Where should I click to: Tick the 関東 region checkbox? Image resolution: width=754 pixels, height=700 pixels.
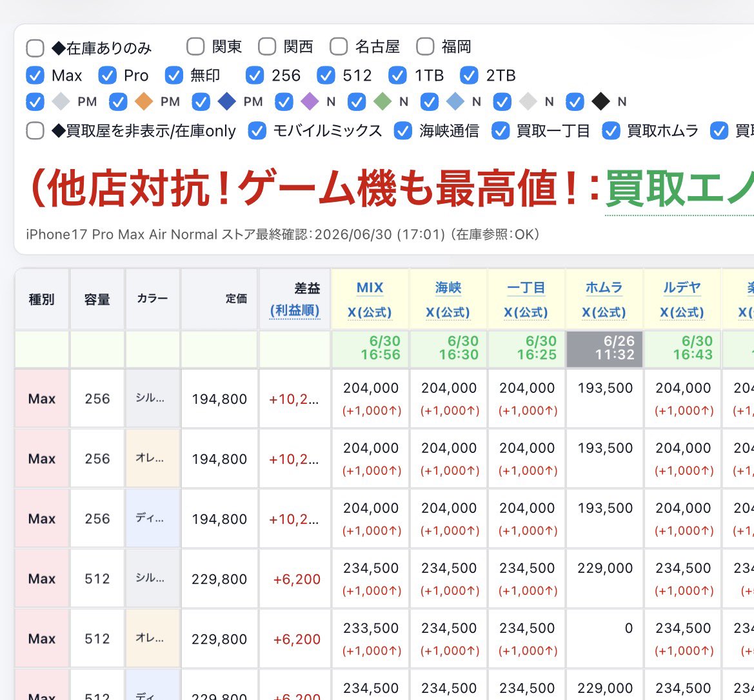click(195, 46)
